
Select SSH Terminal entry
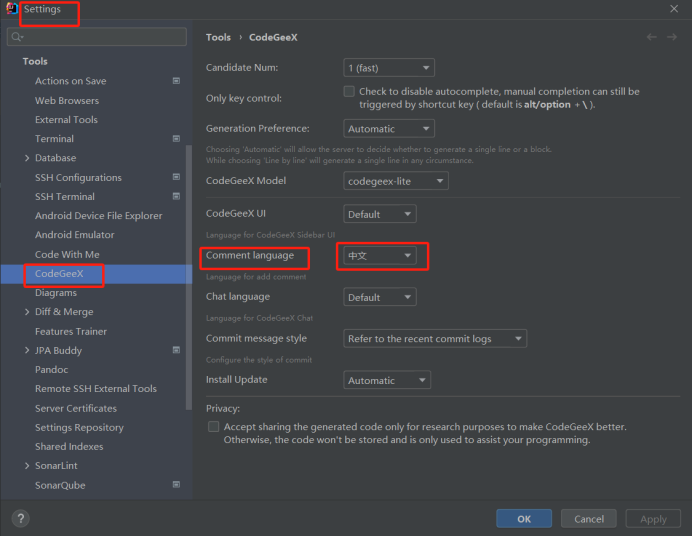coord(64,196)
